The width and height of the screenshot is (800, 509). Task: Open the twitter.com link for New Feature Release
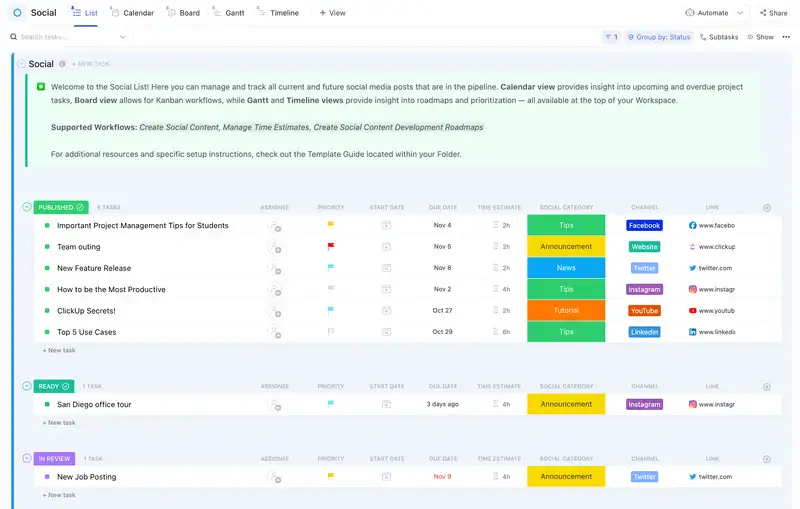pyautogui.click(x=715, y=268)
